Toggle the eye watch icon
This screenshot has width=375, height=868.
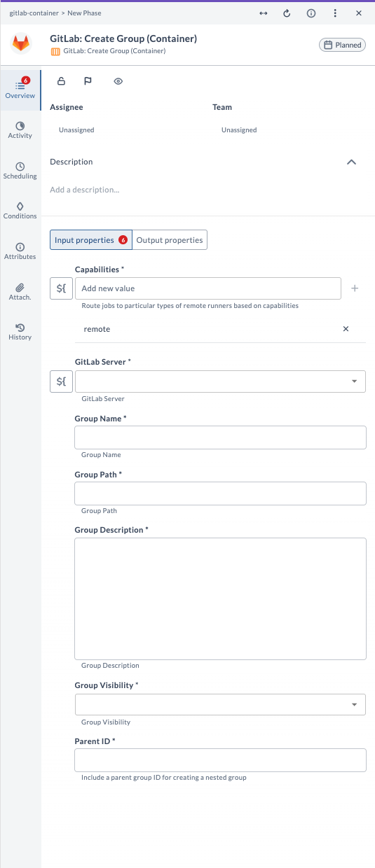tap(118, 81)
